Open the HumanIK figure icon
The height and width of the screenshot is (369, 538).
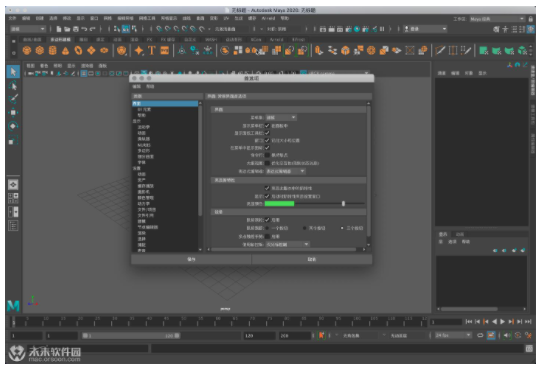(505, 30)
